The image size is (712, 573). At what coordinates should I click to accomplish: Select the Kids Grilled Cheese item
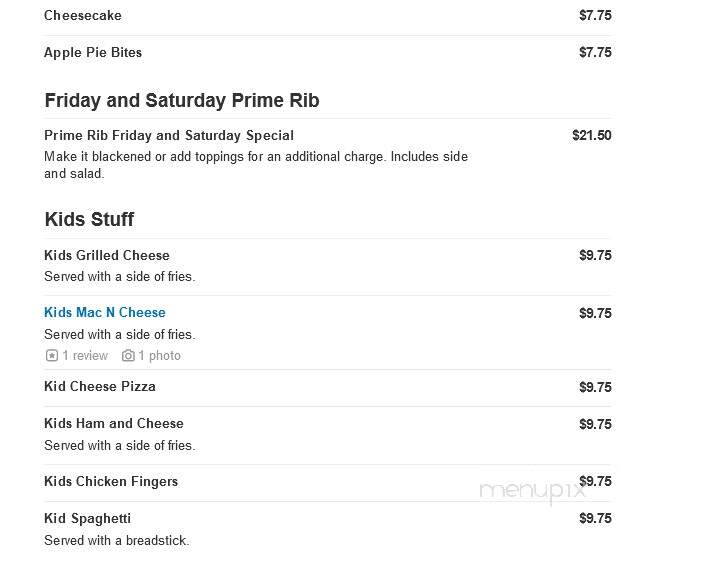tap(107, 255)
